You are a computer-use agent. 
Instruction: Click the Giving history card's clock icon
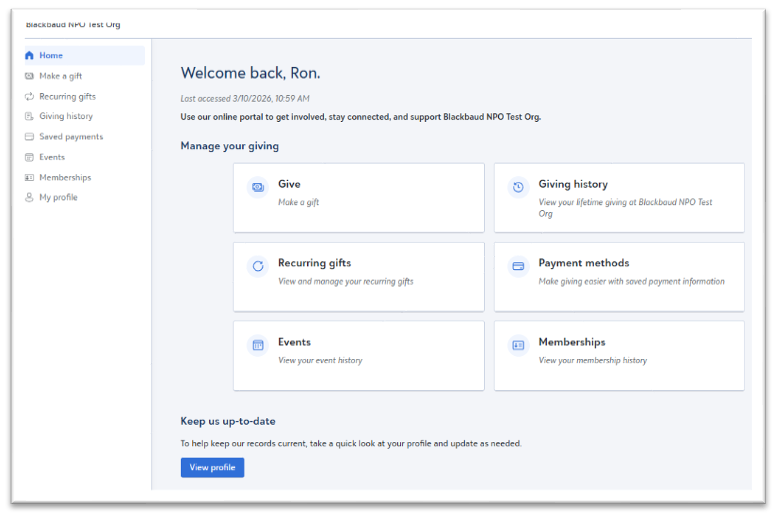[x=518, y=187]
